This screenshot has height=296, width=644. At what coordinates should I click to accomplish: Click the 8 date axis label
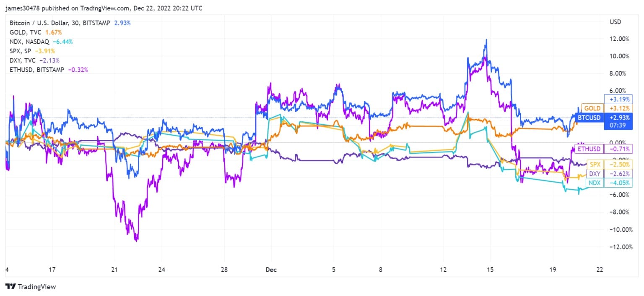[381, 270]
